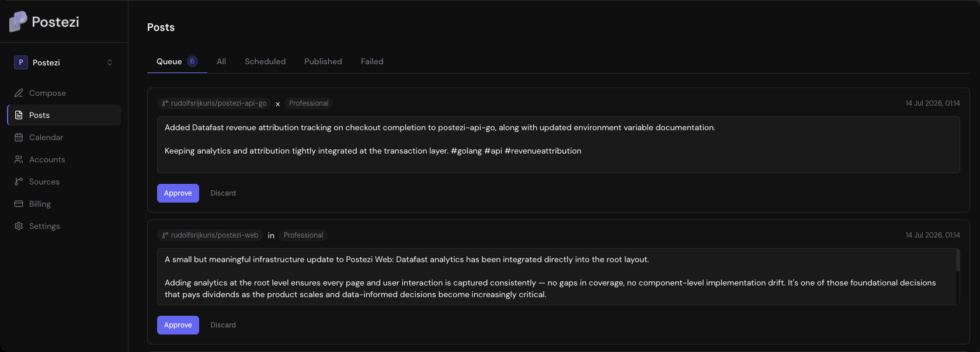Switch to the All tab
The width and height of the screenshot is (980, 352).
tap(221, 61)
